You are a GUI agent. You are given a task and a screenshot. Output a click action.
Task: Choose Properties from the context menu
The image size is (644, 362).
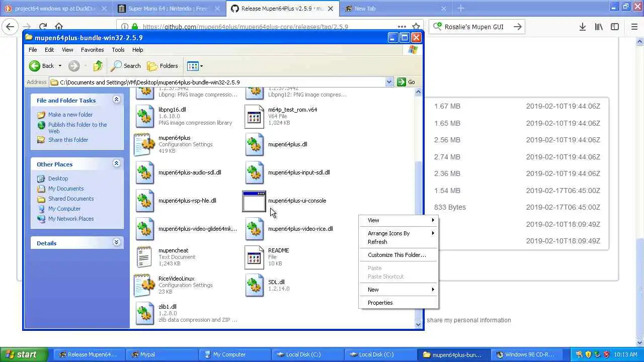398,303
